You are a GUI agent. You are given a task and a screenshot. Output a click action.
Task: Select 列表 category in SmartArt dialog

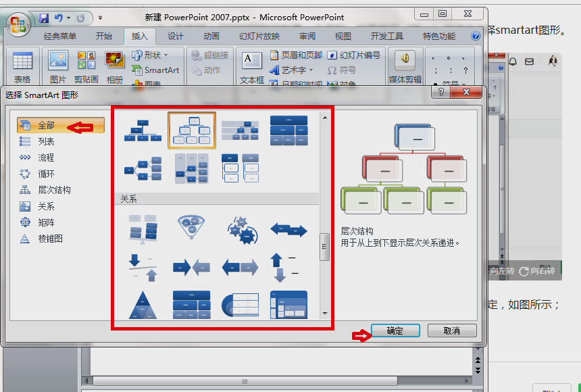pos(61,141)
